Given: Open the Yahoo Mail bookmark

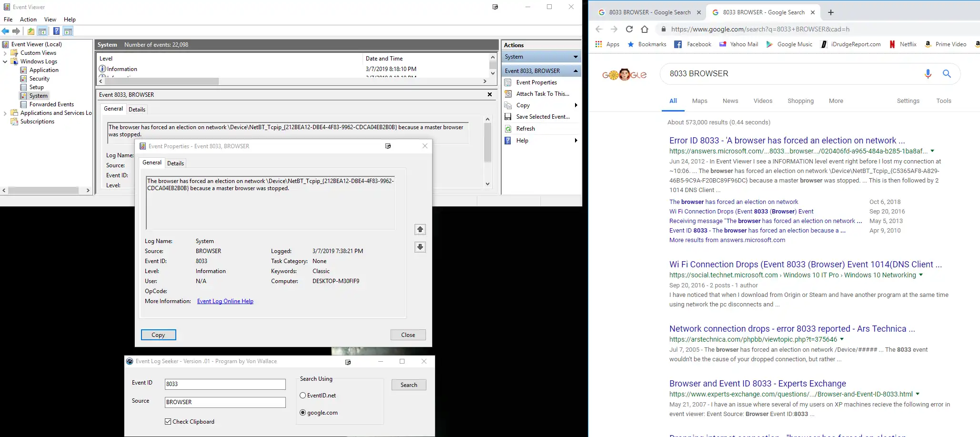Looking at the screenshot, I should 738,44.
